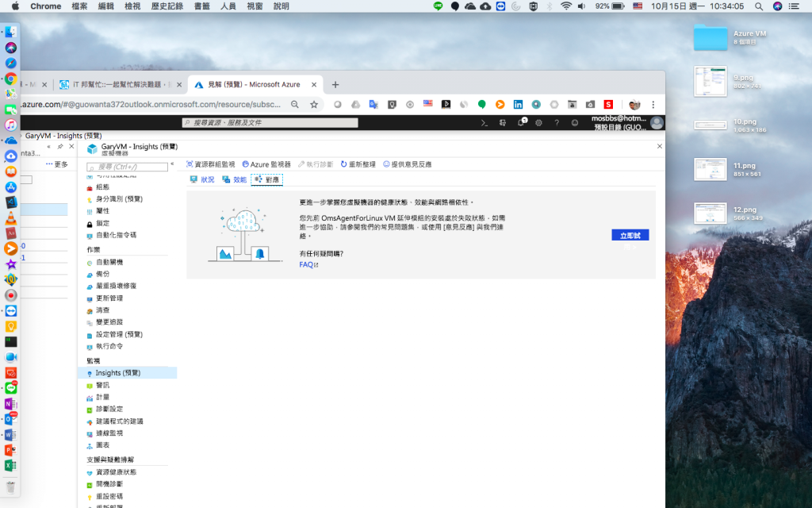Open Azure Cloud Shell icon in portal header
The image size is (812, 508).
485,123
